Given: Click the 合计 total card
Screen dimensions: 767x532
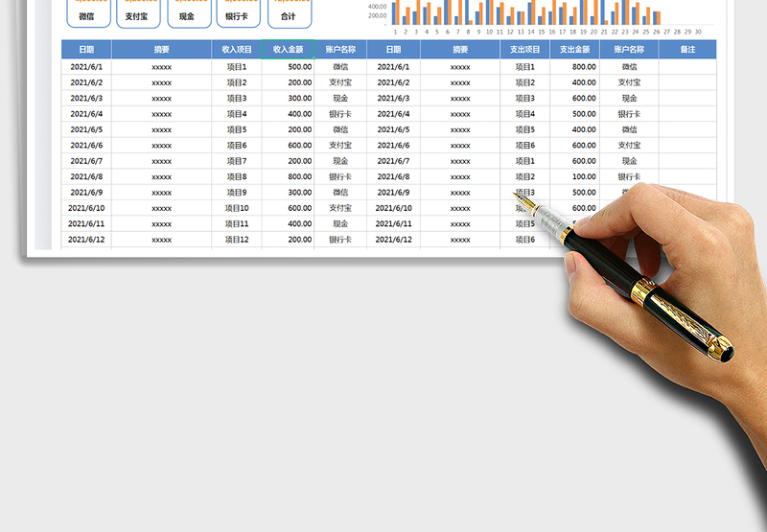Looking at the screenshot, I should [289, 13].
